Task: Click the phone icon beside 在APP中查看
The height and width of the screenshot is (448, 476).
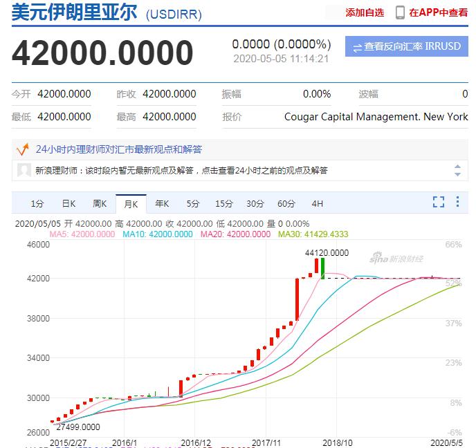Action: pyautogui.click(x=400, y=12)
